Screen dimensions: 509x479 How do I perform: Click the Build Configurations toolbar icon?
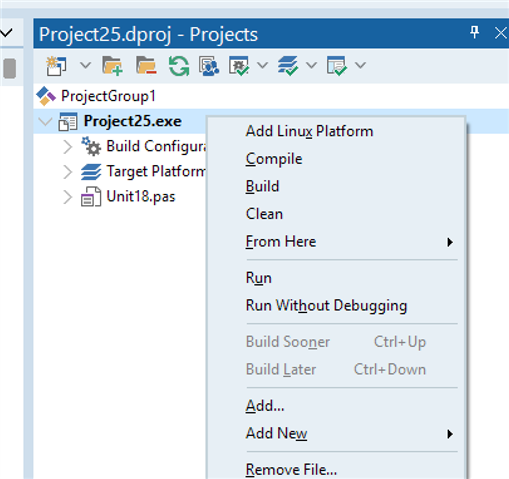pos(239,66)
